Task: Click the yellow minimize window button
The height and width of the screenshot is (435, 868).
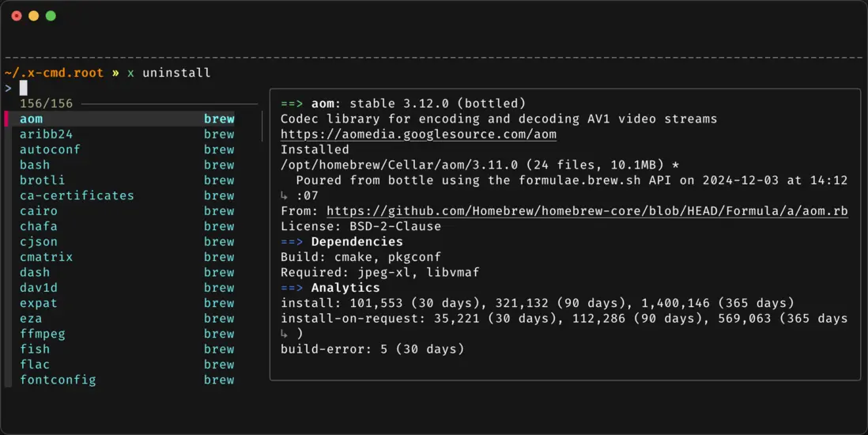Action: pos(33,16)
